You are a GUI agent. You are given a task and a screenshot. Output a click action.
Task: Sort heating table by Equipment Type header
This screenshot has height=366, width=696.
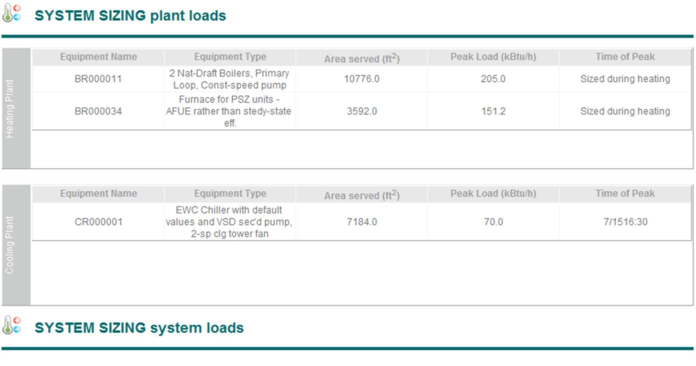click(x=230, y=57)
